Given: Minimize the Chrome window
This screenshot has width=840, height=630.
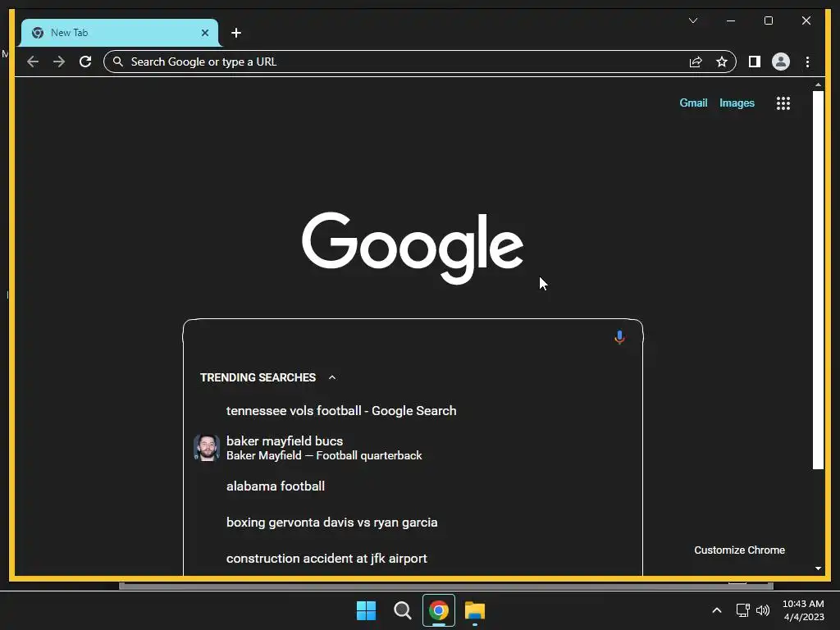Looking at the screenshot, I should click(731, 21).
